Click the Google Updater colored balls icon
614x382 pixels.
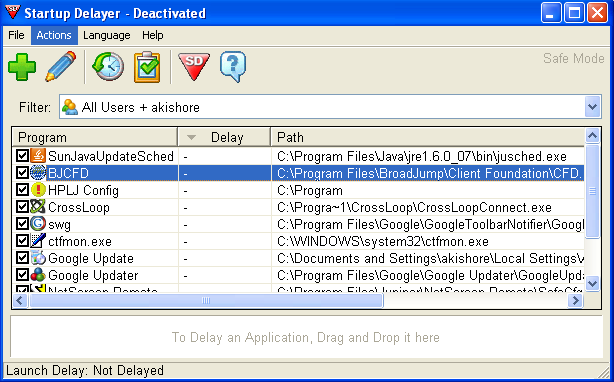coord(38,275)
